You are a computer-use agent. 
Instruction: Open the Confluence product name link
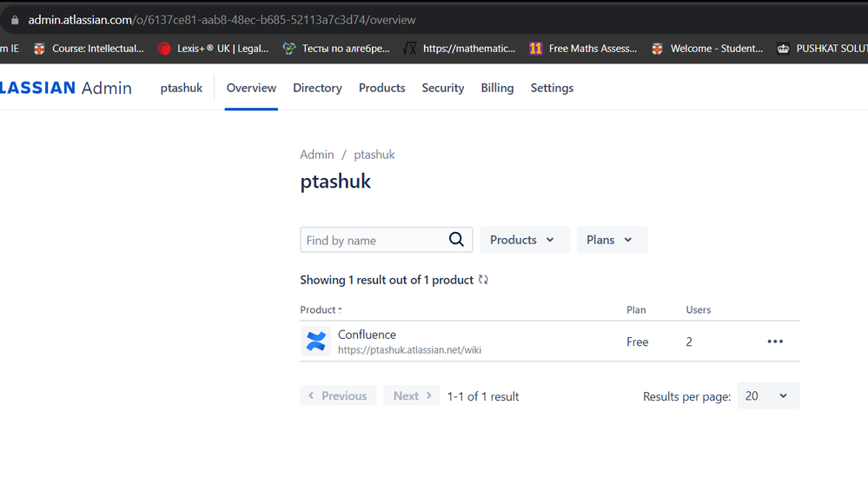tap(367, 335)
